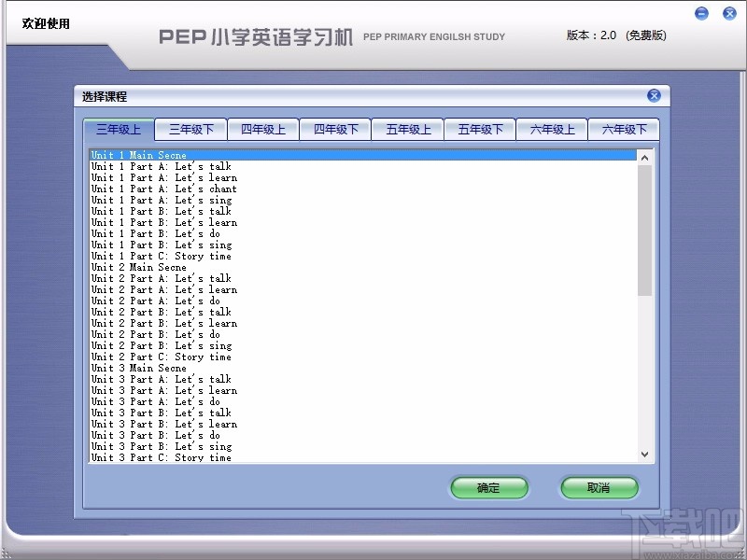Select the Unit 2 Main Scene lesson
The image size is (747, 560).
140,267
